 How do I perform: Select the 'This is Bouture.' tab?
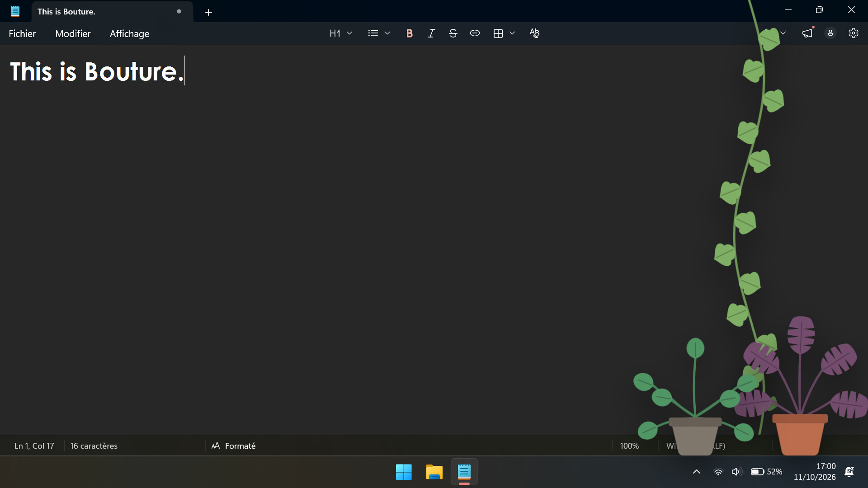[112, 12]
